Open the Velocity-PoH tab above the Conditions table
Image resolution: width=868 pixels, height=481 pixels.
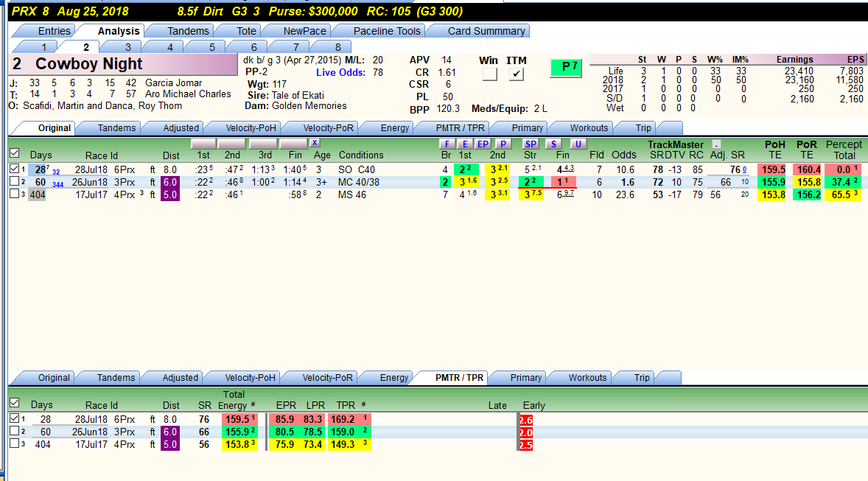point(246,128)
